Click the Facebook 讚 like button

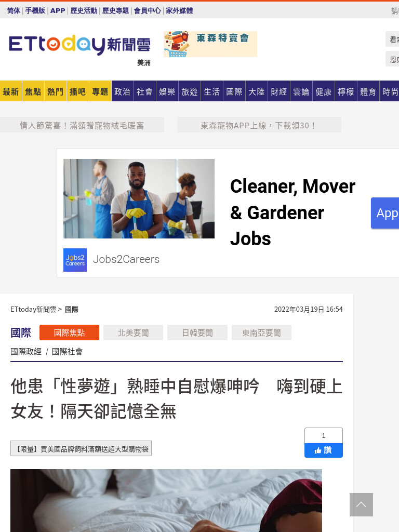click(x=323, y=450)
